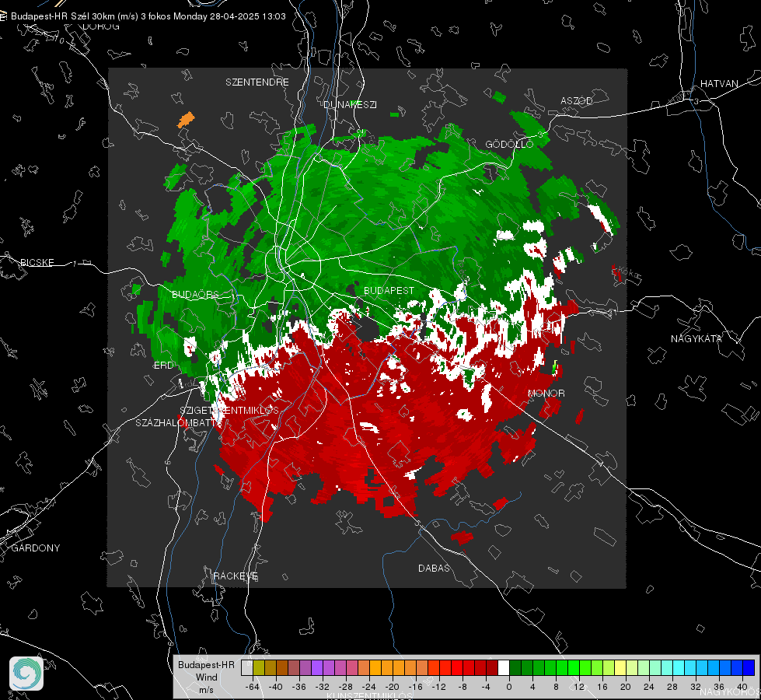Image resolution: width=761 pixels, height=700 pixels.
Task: Click the SZENTENDRE label on map
Action: pyautogui.click(x=257, y=82)
